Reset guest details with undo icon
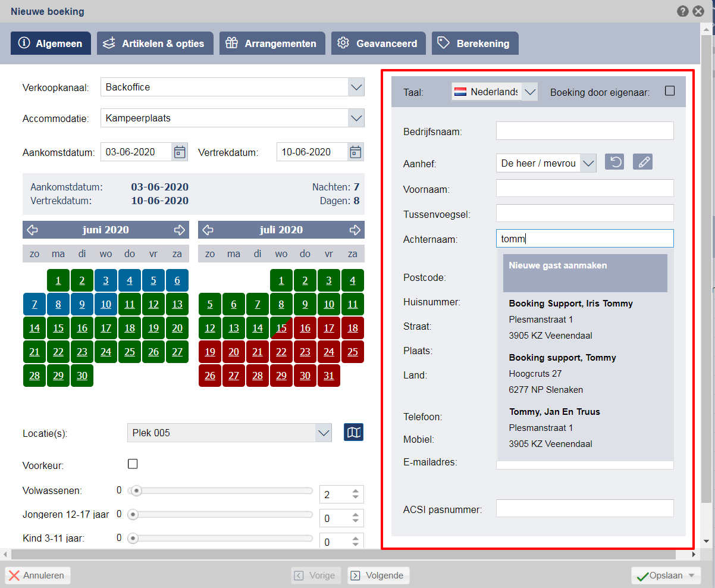 (x=614, y=162)
